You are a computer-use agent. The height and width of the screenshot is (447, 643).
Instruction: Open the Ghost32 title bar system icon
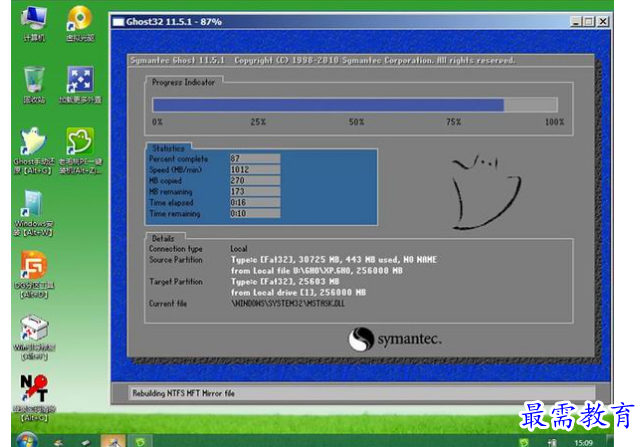pos(119,22)
